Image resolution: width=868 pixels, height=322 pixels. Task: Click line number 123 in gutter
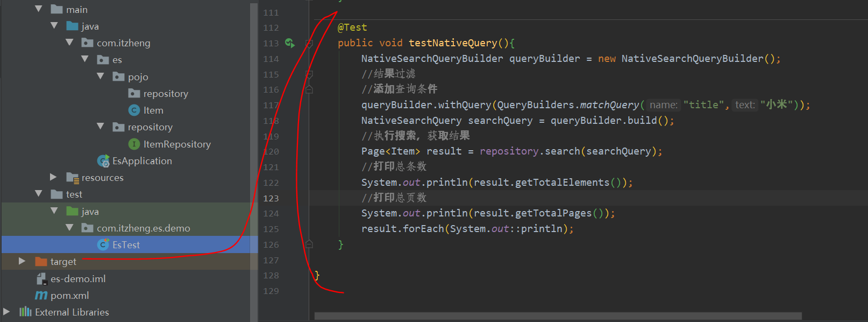[271, 198]
